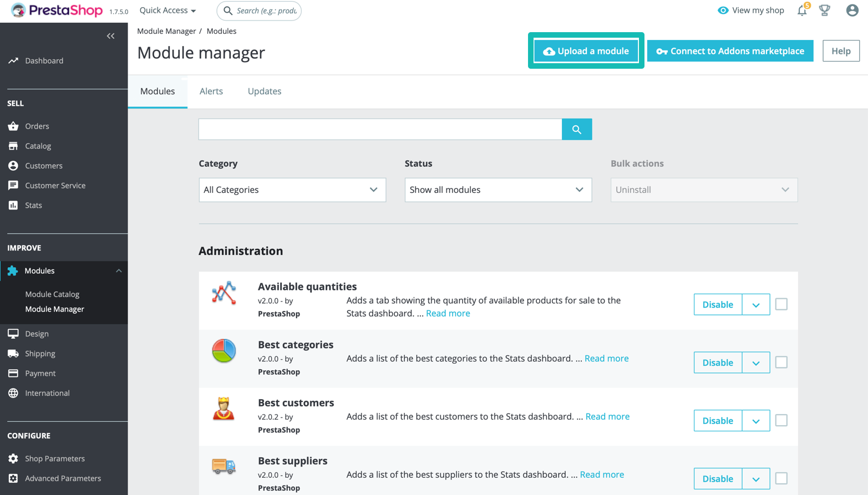Screen dimensions: 868x495
Task: Open the Updates tab
Action: point(265,91)
